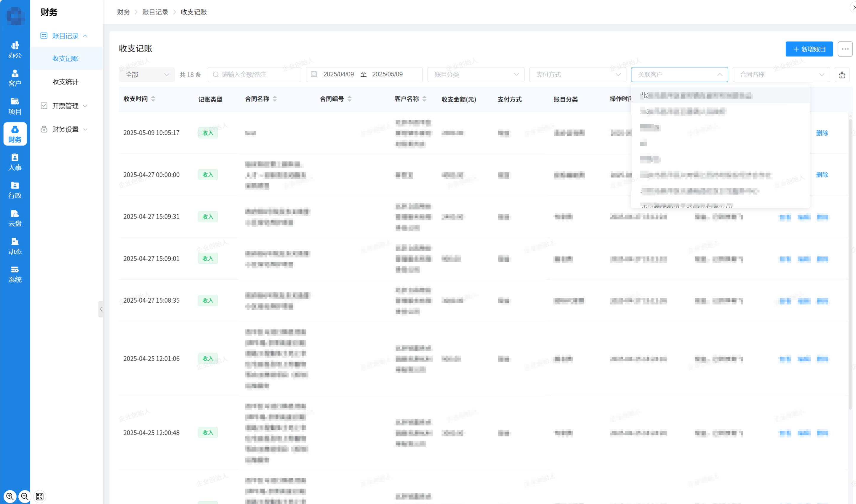Click 删除 for the 10:05:17 record
The image size is (856, 504).
[822, 133]
